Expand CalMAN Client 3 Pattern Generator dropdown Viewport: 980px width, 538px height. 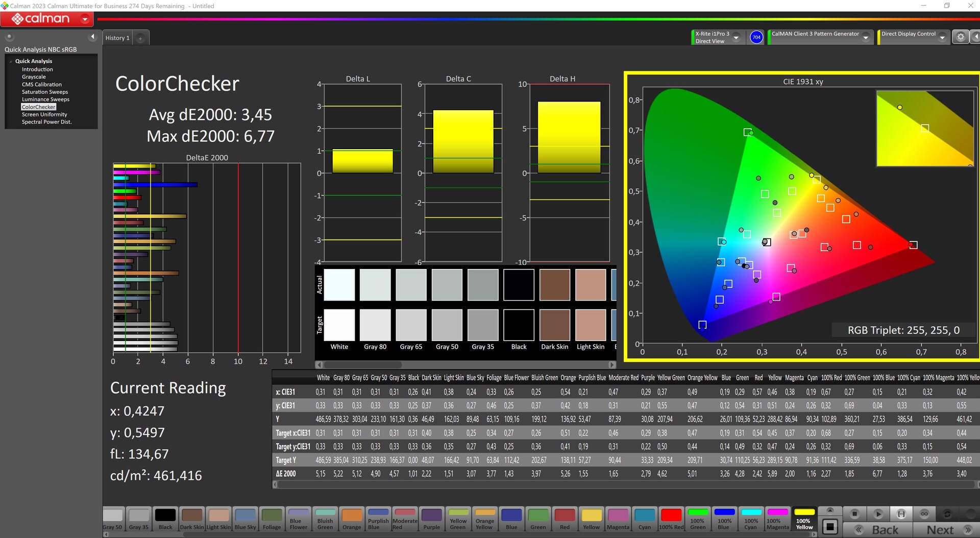[x=866, y=38]
